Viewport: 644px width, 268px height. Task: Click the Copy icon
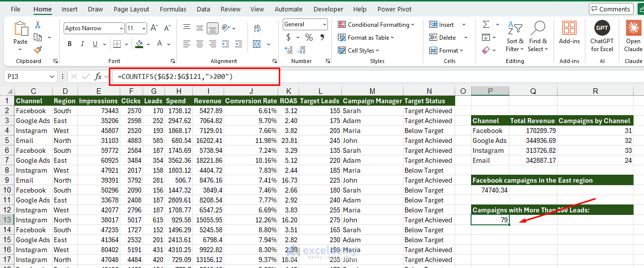coord(38,37)
